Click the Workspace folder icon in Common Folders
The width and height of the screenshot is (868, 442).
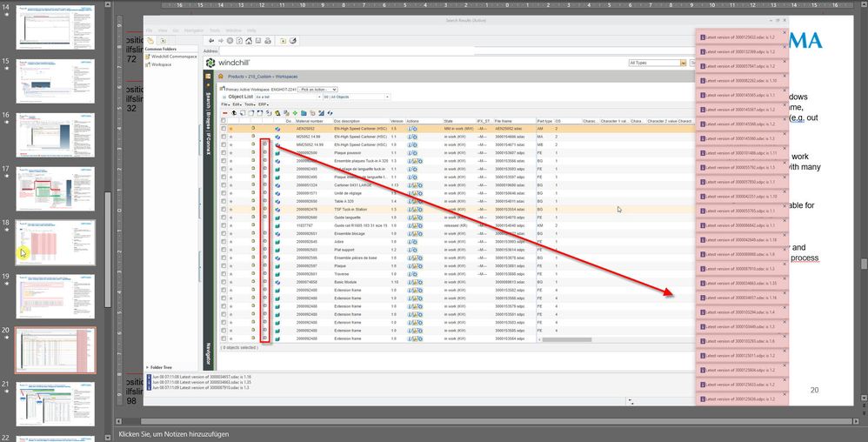coord(148,64)
